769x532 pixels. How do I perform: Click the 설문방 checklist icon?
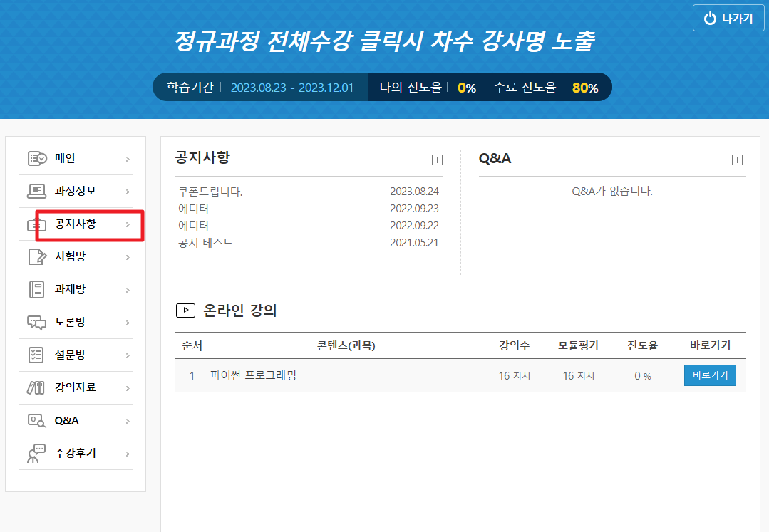point(37,355)
